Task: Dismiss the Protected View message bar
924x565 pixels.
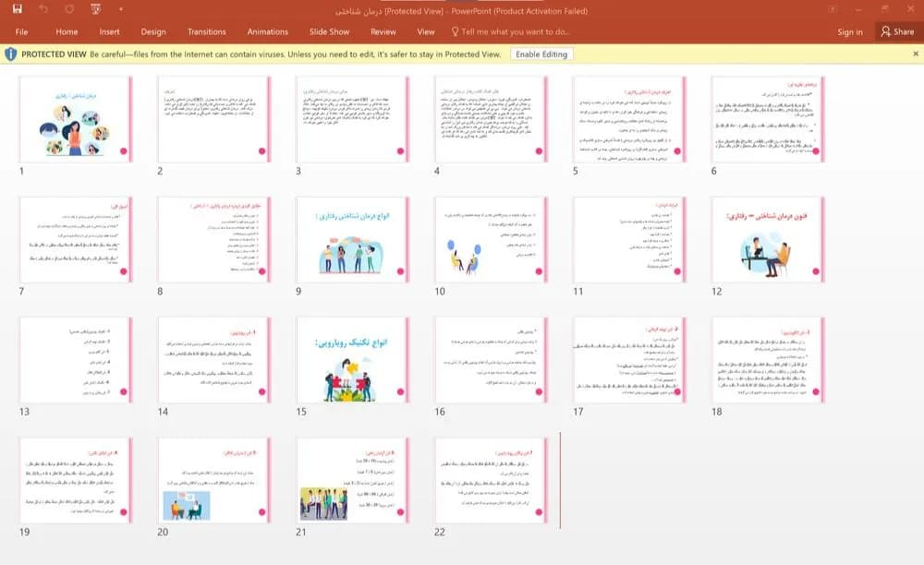Action: point(916,54)
